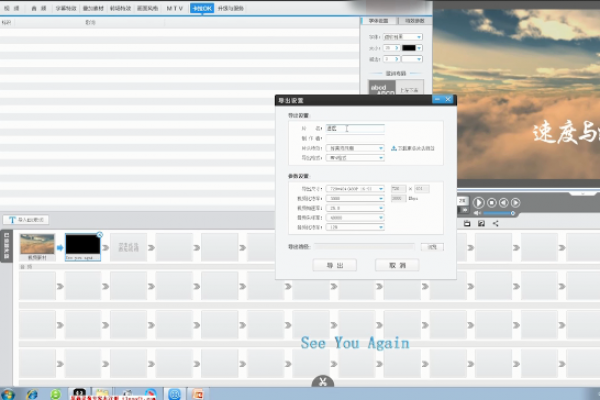Image resolution: width=600 pixels, height=400 pixels.
Task: Open the export size dropdown
Action: [x=355, y=189]
